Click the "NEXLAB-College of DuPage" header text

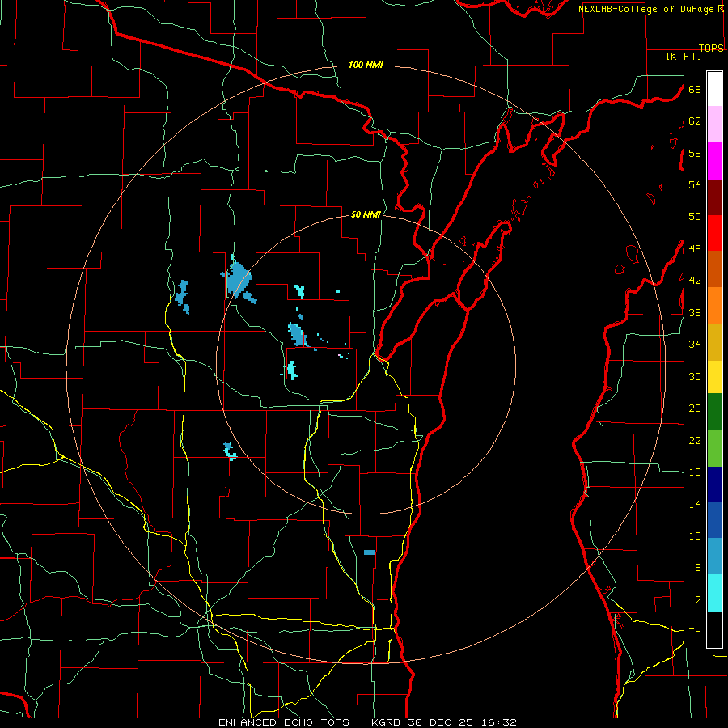point(647,9)
